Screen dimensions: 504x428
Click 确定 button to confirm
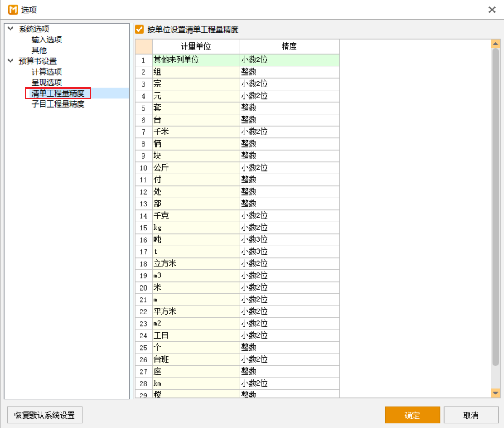tap(412, 415)
